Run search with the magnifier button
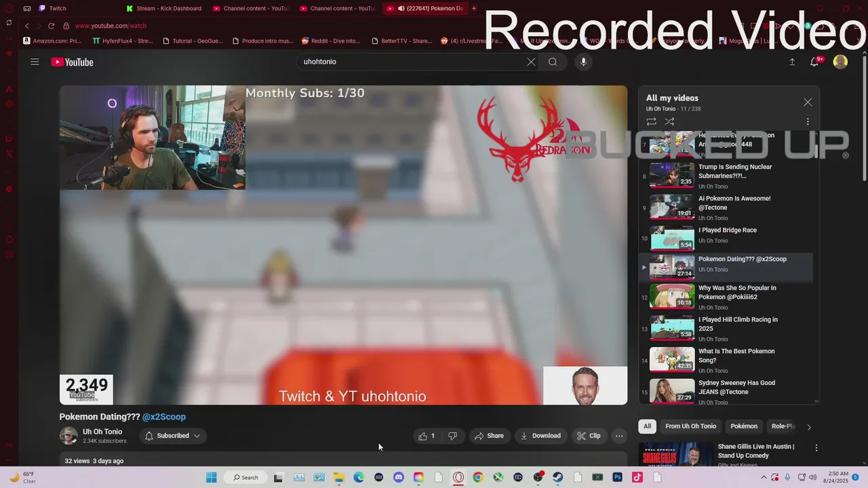 [x=553, y=62]
